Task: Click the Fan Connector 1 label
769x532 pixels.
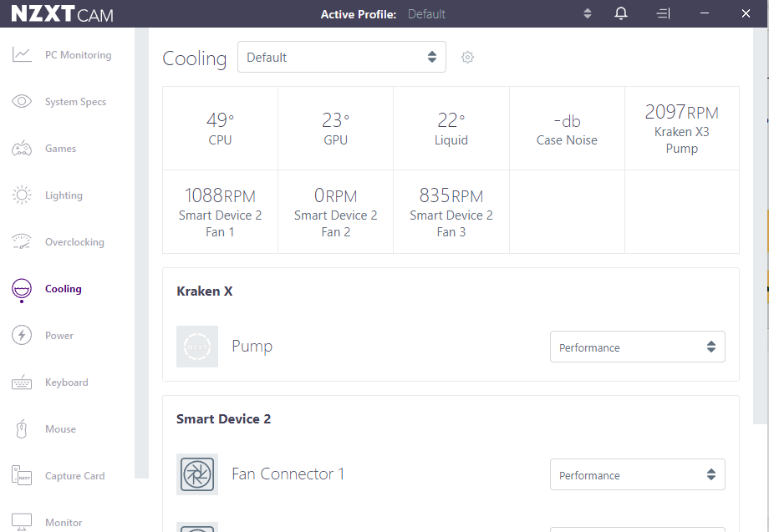Action: tap(288, 474)
